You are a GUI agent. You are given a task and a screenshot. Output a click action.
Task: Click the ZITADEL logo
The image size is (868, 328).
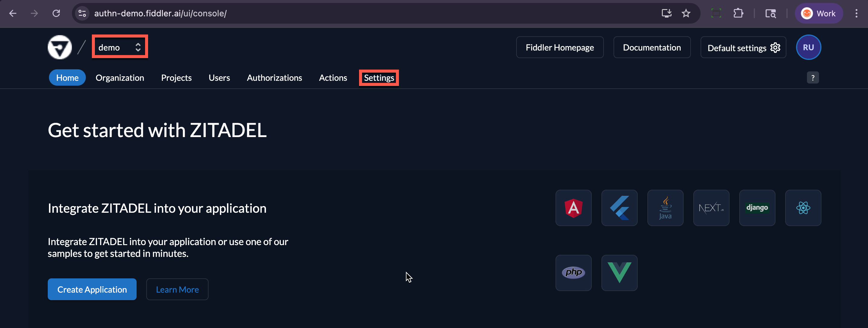coord(60,47)
